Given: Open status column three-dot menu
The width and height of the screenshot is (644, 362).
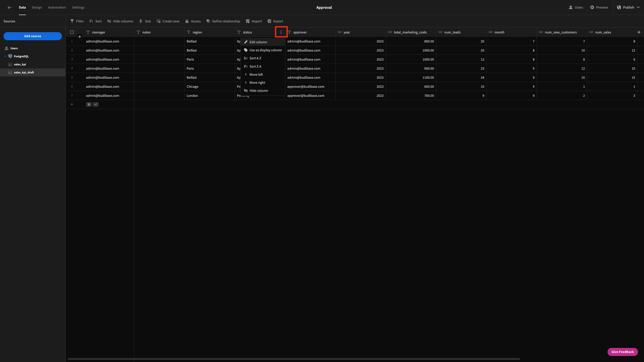Looking at the screenshot, I should 281,32.
